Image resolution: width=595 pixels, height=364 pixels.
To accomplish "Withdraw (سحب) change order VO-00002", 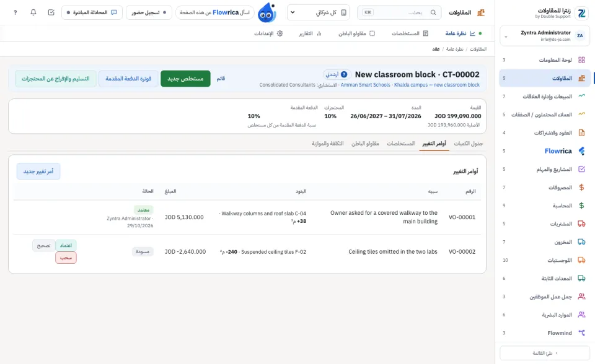I will (x=66, y=258).
